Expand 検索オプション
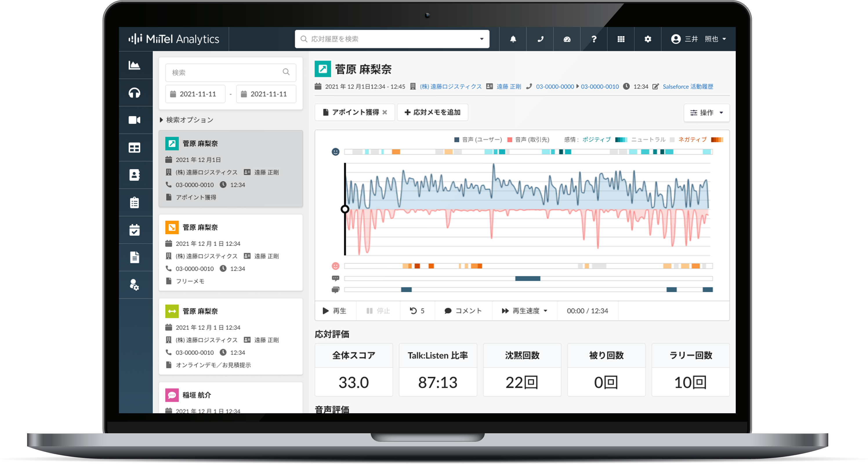Image resolution: width=868 pixels, height=464 pixels. click(186, 120)
